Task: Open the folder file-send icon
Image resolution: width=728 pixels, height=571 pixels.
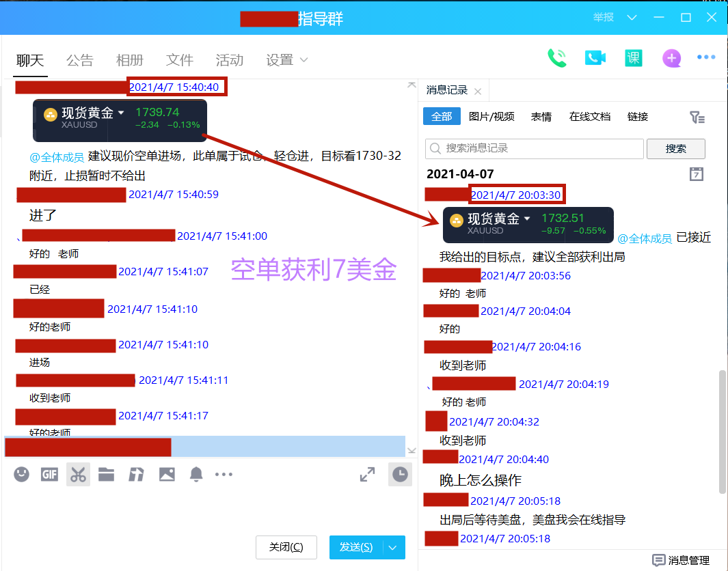Action: pyautogui.click(x=107, y=474)
